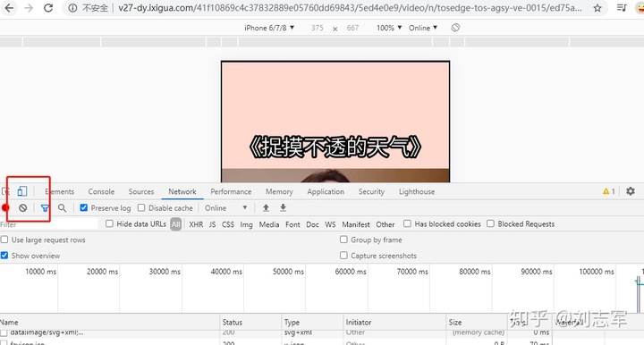Click the clear network log icon

pyautogui.click(x=22, y=208)
